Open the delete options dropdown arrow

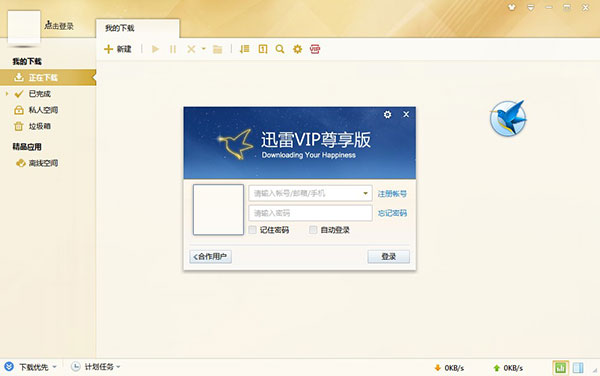coord(204,49)
